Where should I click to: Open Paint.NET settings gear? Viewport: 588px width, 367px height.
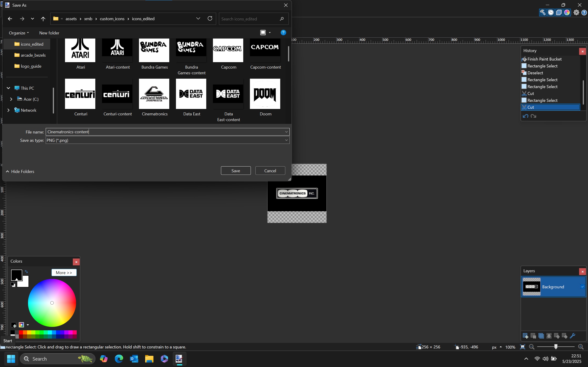(576, 12)
